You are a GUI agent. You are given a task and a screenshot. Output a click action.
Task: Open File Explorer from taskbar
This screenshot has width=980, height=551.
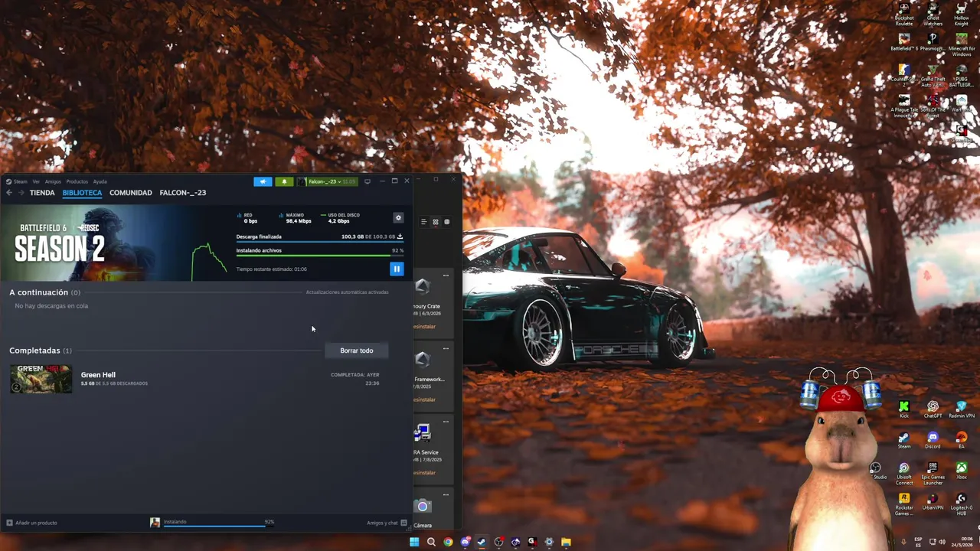click(x=566, y=542)
